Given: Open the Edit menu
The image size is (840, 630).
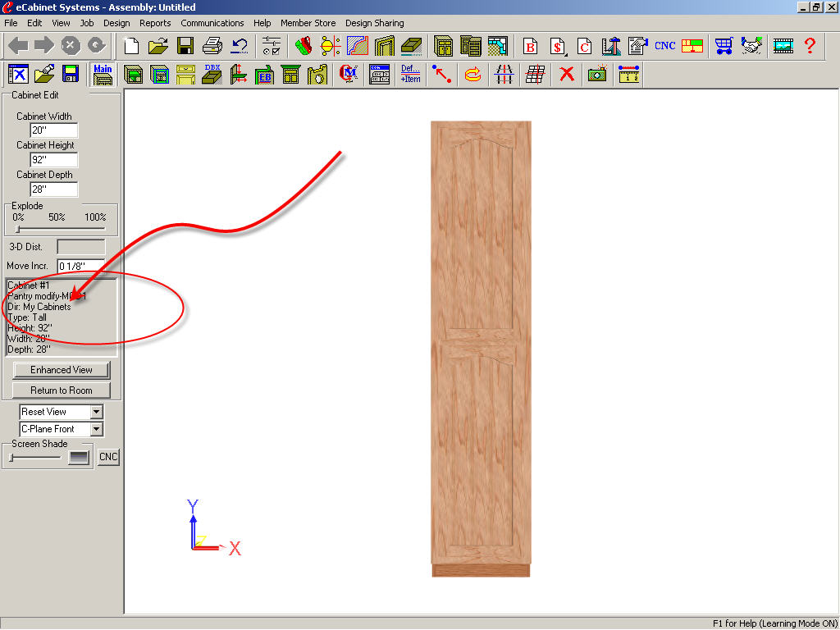Looking at the screenshot, I should [x=34, y=23].
